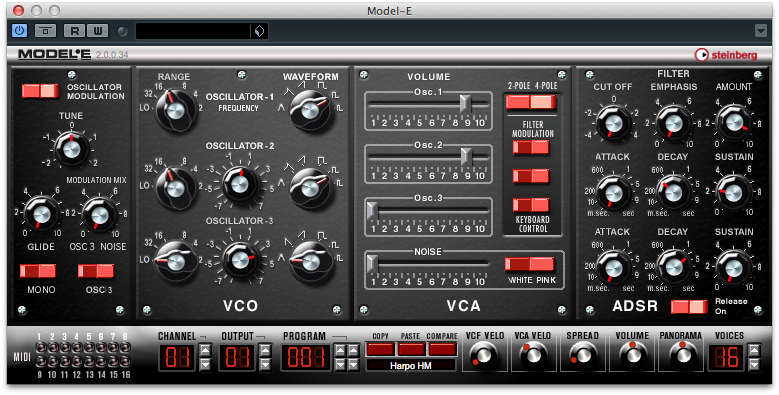Image resolution: width=779 pixels, height=395 pixels.
Task: Toggle the Oscillator Modulation switch
Action: pyautogui.click(x=40, y=91)
